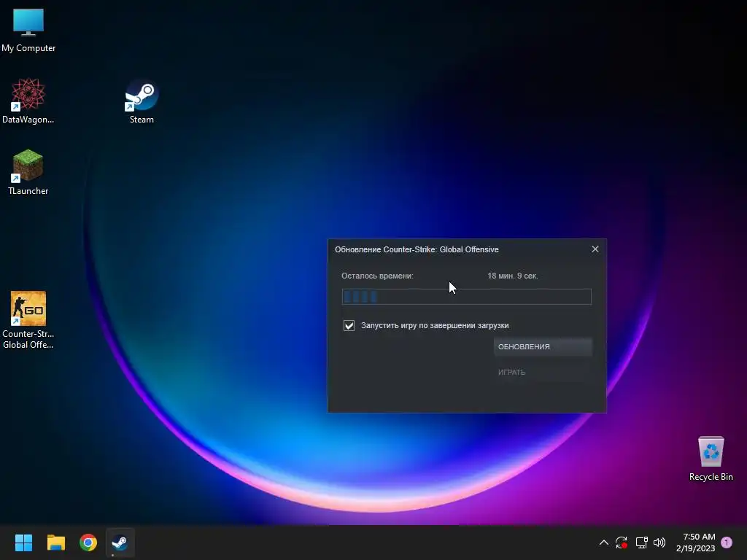Open the volume speaker tray icon
The height and width of the screenshot is (560, 747).
pyautogui.click(x=659, y=542)
